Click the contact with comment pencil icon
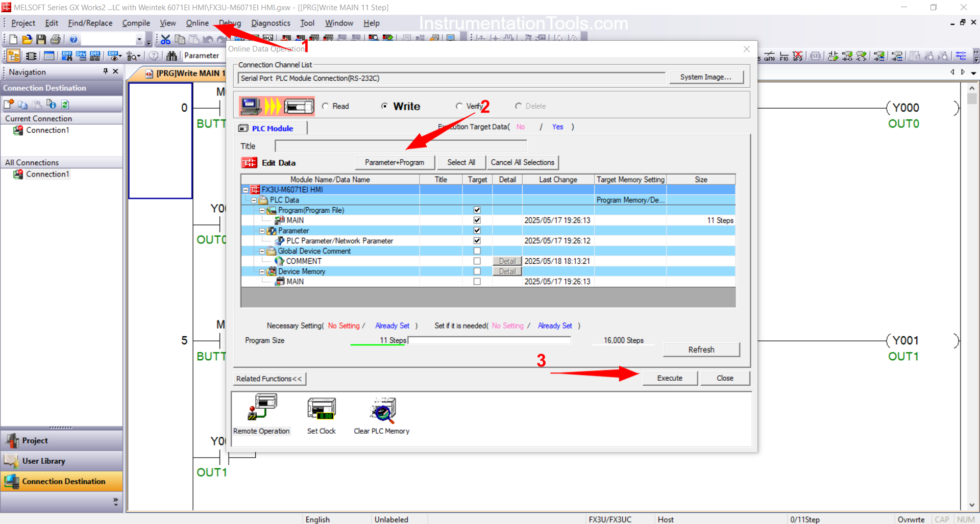The height and width of the screenshot is (524, 980). click(833, 56)
